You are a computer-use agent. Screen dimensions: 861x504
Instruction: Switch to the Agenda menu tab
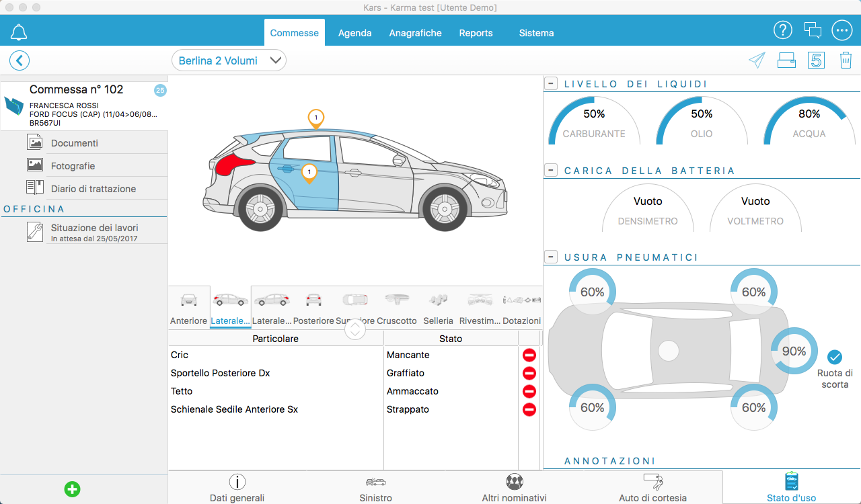coord(354,32)
